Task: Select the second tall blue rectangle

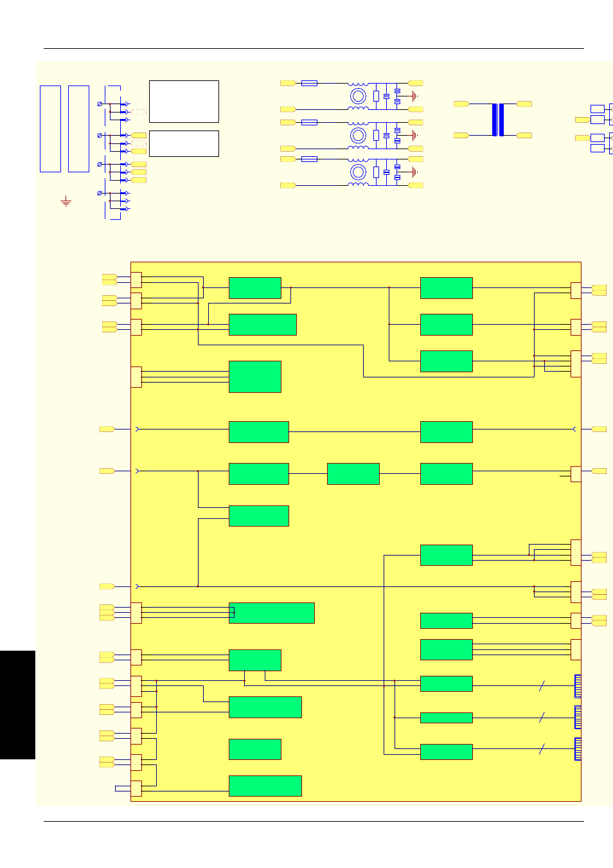Action: click(x=78, y=129)
